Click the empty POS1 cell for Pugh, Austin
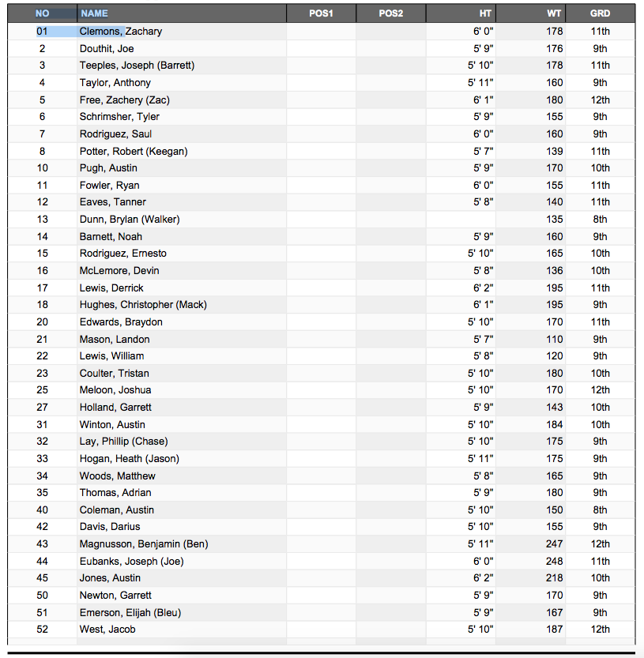This screenshot has height=658, width=644. pos(321,167)
